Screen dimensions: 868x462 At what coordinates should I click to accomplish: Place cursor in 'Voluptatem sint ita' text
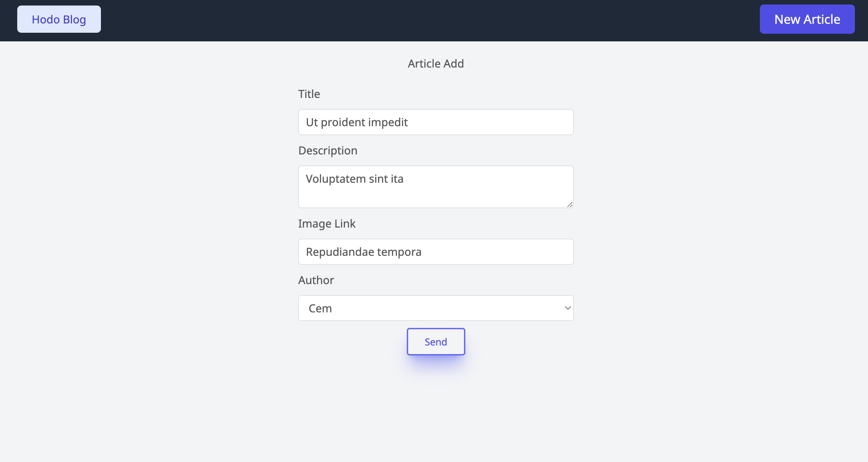click(x=354, y=179)
